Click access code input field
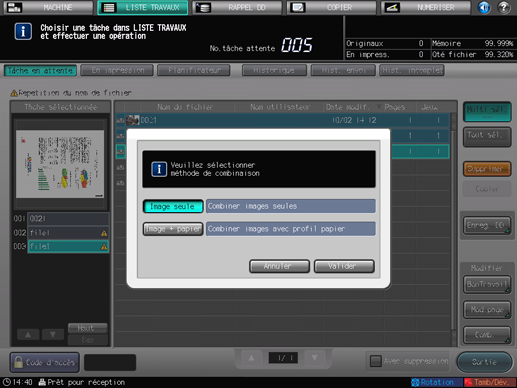 click(x=110, y=362)
